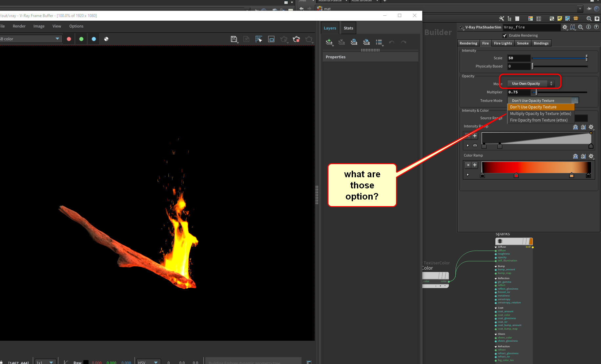Screen dimensions: 601x364
Task: Open the Options menu in frame buffer
Action: [x=76, y=26]
